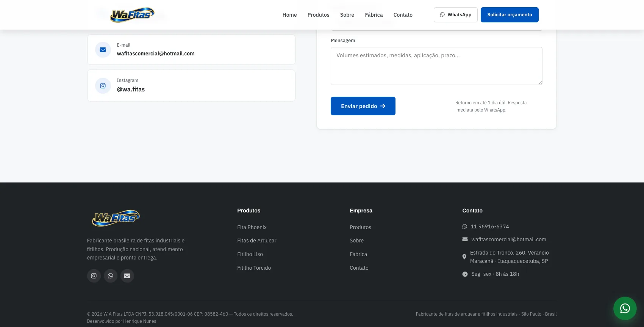The width and height of the screenshot is (644, 327).
Task: Click the wafitascomercial@hotmail.com address in the E-mail card
Action: tap(156, 53)
